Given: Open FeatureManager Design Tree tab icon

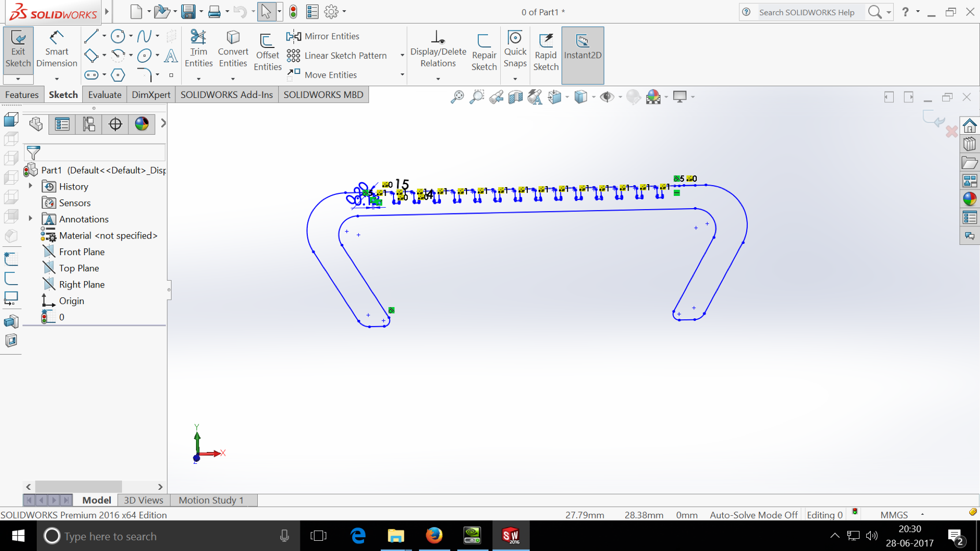Looking at the screenshot, I should [36, 124].
